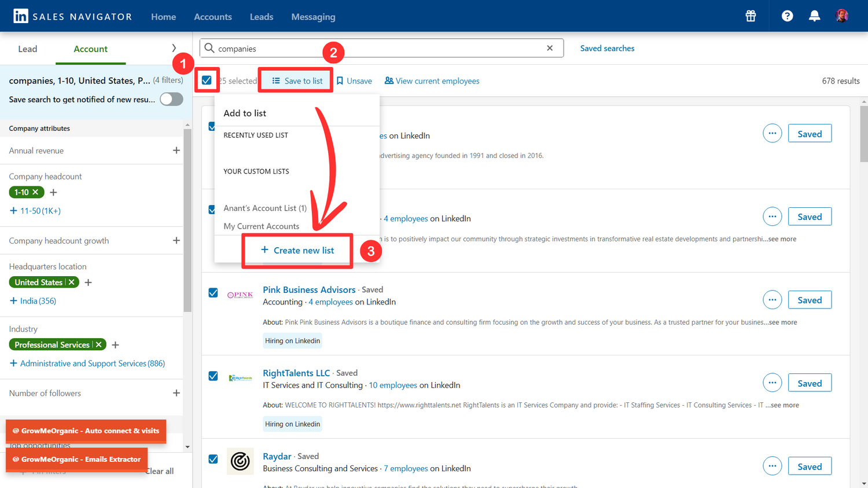View 10 employees of RightTalents LLC
The width and height of the screenshot is (868, 488).
coord(393,385)
